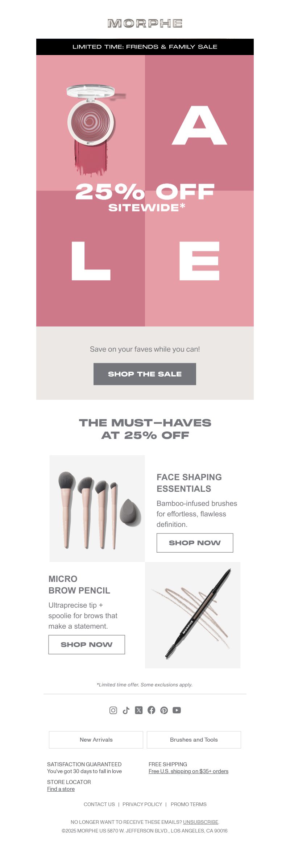Image resolution: width=290 pixels, height=868 pixels.
Task: Open the X (Twitter) social icon
Action: (138, 710)
